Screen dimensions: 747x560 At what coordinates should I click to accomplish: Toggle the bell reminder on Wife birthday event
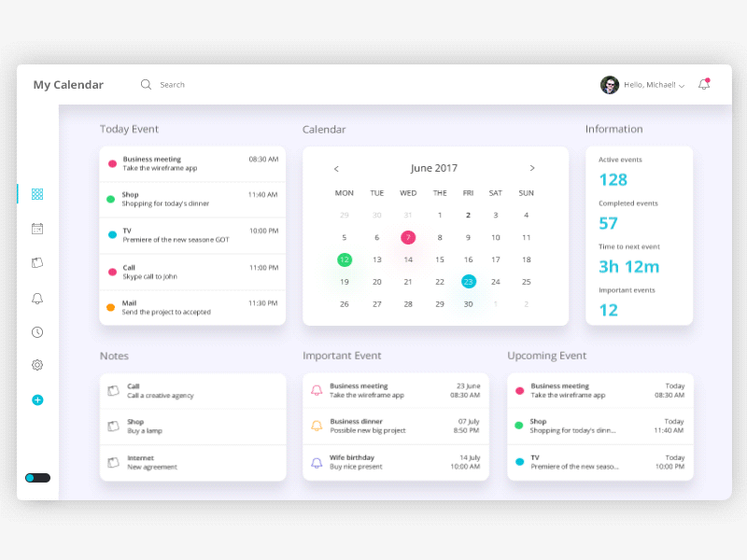click(x=317, y=462)
